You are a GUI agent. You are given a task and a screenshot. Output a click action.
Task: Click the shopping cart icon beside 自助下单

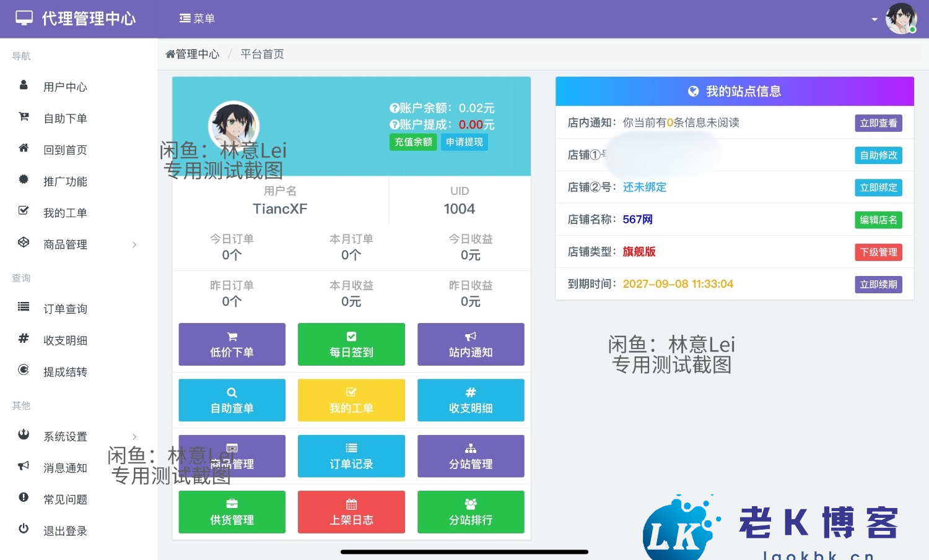pos(24,117)
